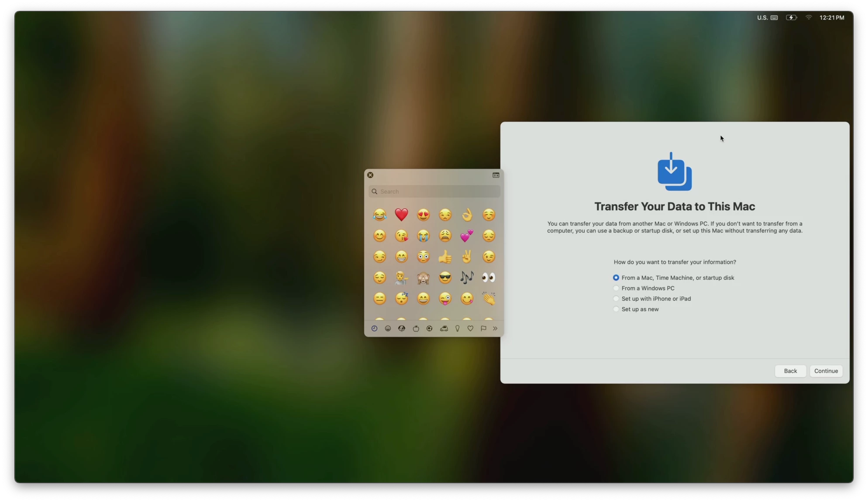The height and width of the screenshot is (501, 868).
Task: Pick the see-no-evil monkey emoji
Action: pos(423,278)
